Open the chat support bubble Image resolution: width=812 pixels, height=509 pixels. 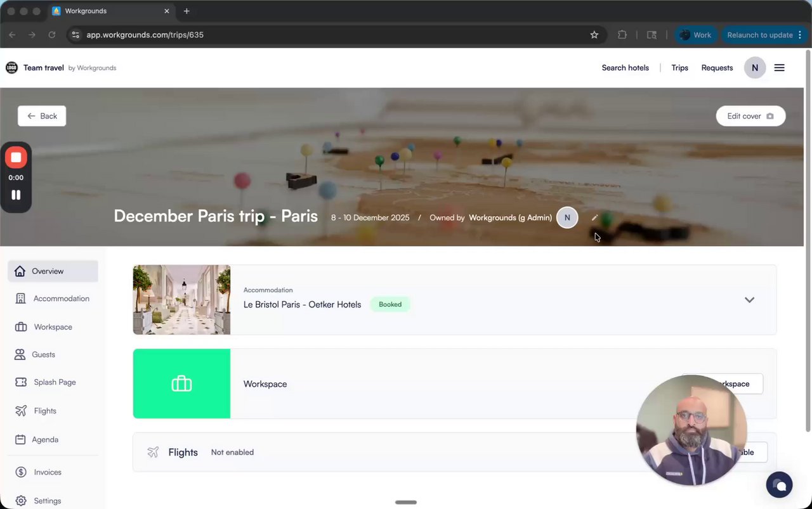[x=780, y=486]
